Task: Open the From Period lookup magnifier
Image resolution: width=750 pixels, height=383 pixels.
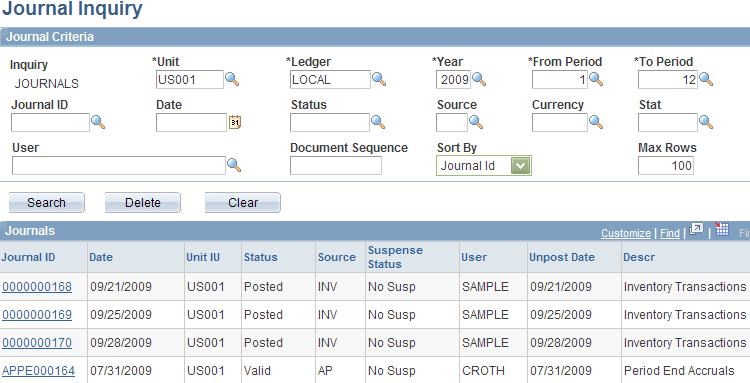Action: pyautogui.click(x=596, y=79)
